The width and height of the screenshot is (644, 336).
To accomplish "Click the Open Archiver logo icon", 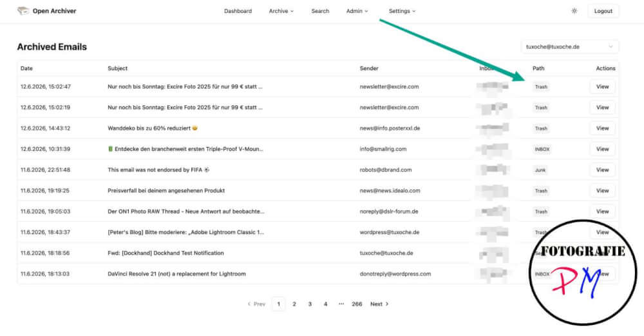I will pos(23,11).
